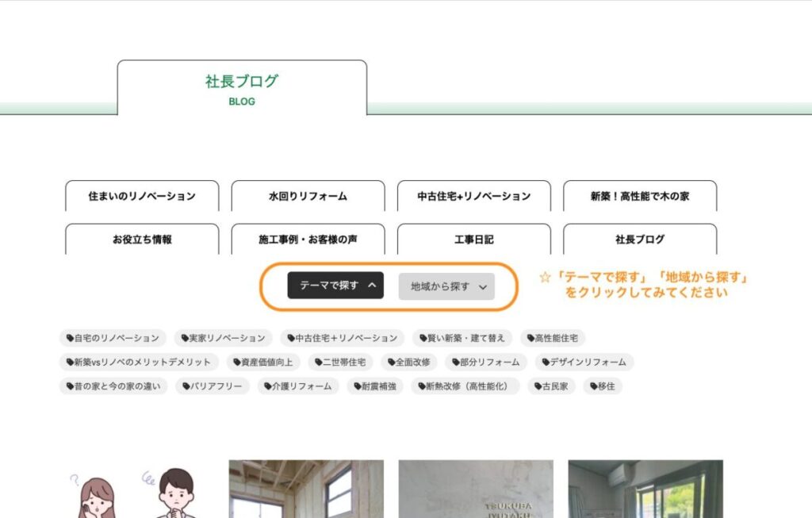Click the tag icon beside 耐震補強
This screenshot has height=518, width=812.
click(357, 387)
